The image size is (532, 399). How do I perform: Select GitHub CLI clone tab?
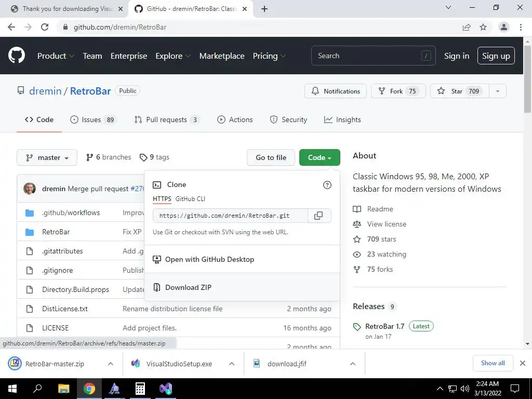(190, 199)
